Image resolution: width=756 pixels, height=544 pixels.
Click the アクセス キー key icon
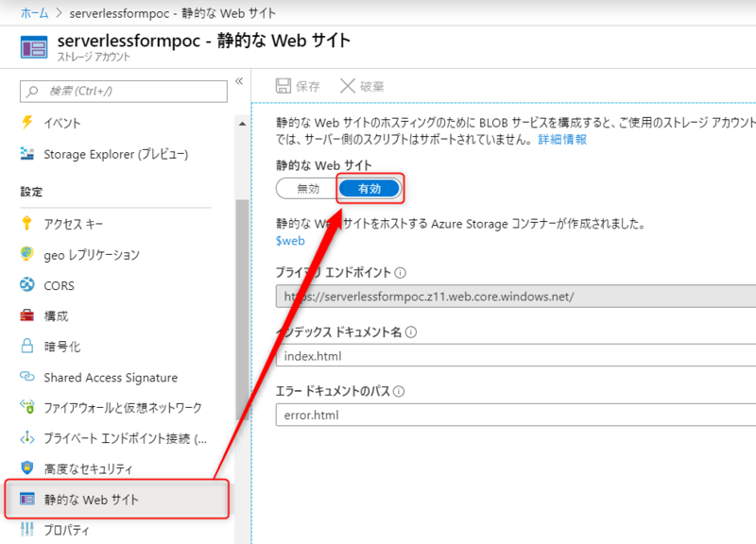click(x=27, y=224)
